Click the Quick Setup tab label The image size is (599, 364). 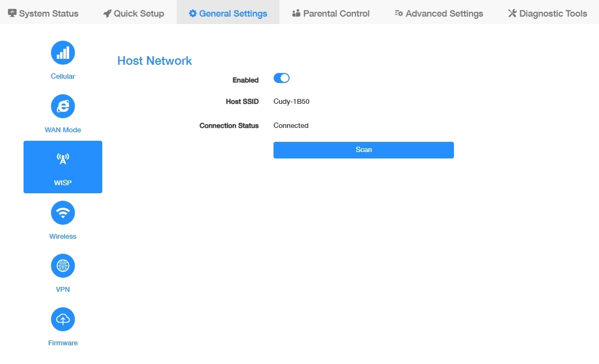(x=139, y=13)
